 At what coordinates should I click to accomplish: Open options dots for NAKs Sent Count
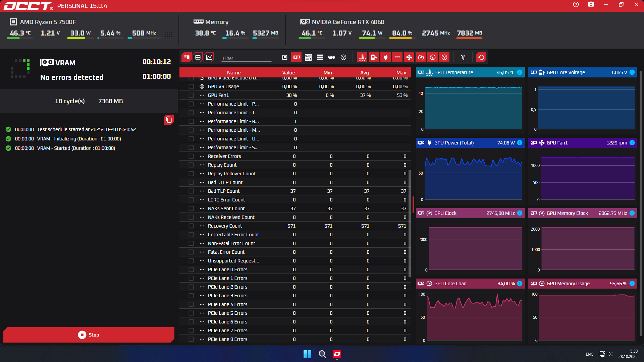tap(202, 208)
